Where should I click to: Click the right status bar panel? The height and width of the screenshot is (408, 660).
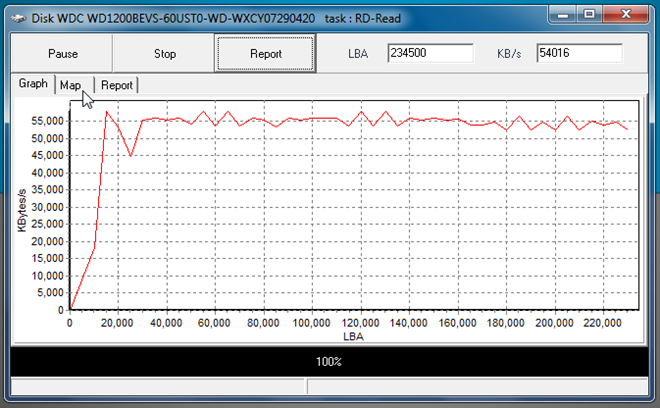pos(477,386)
